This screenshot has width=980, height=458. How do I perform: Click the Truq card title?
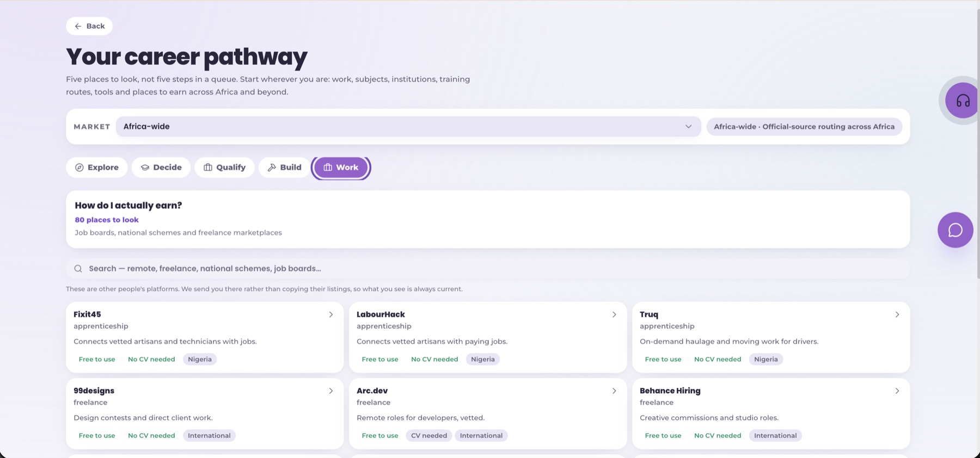click(649, 314)
